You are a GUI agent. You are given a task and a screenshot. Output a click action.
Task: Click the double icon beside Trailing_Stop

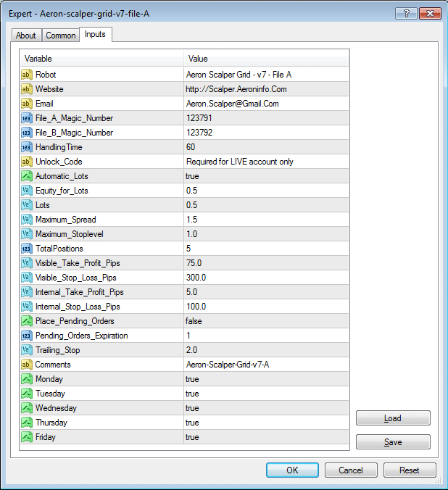[27, 350]
